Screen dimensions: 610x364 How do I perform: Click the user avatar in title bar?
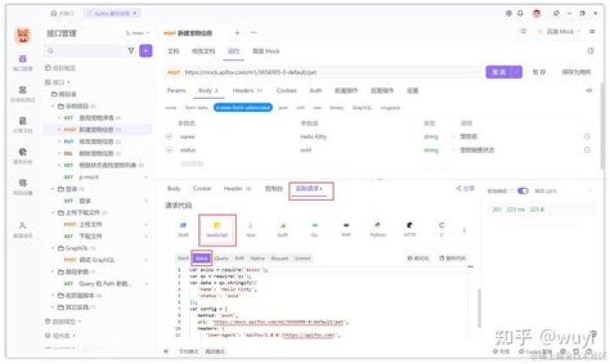pos(537,14)
